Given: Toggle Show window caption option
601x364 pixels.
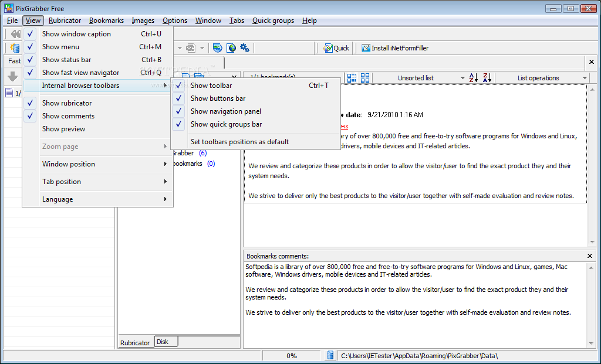Looking at the screenshot, I should [98, 33].
